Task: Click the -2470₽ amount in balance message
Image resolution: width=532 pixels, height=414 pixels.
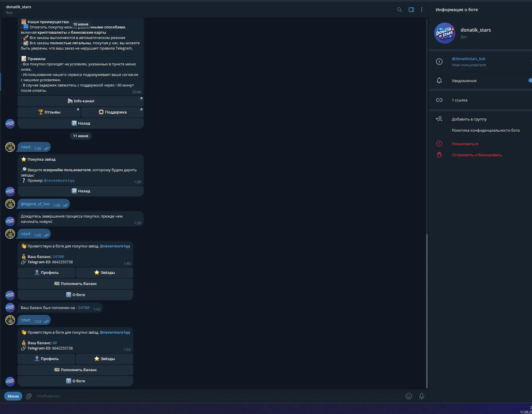Action: [x=83, y=308]
